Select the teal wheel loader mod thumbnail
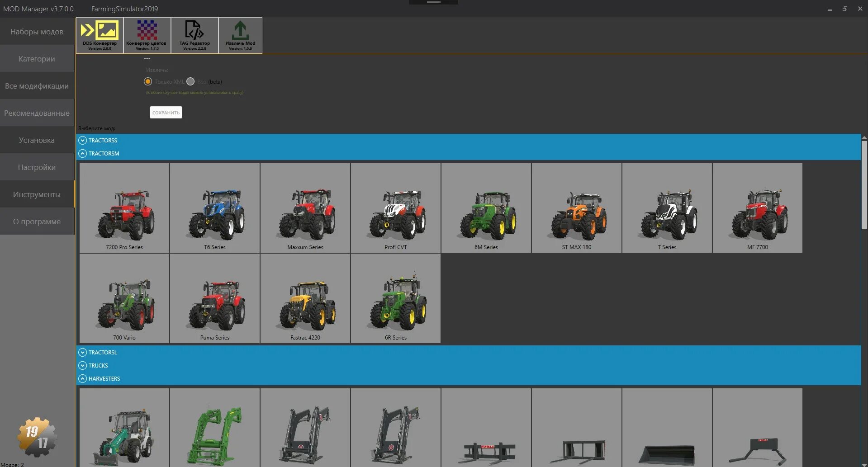The width and height of the screenshot is (868, 467). pos(124,428)
